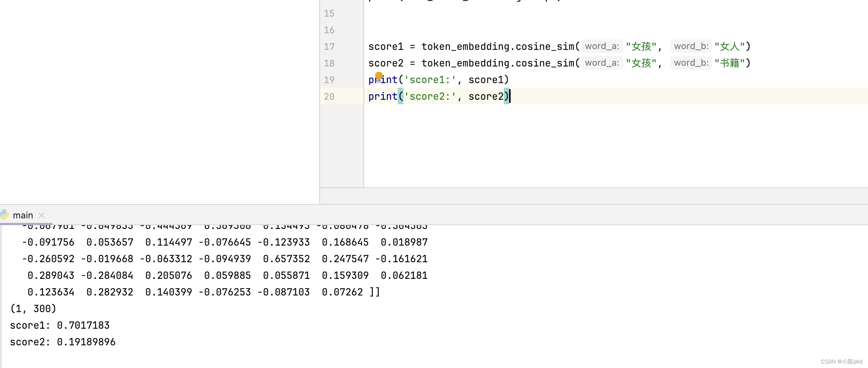The height and width of the screenshot is (368, 868).
Task: Click console output score2: 0.19189896
Action: click(x=63, y=342)
